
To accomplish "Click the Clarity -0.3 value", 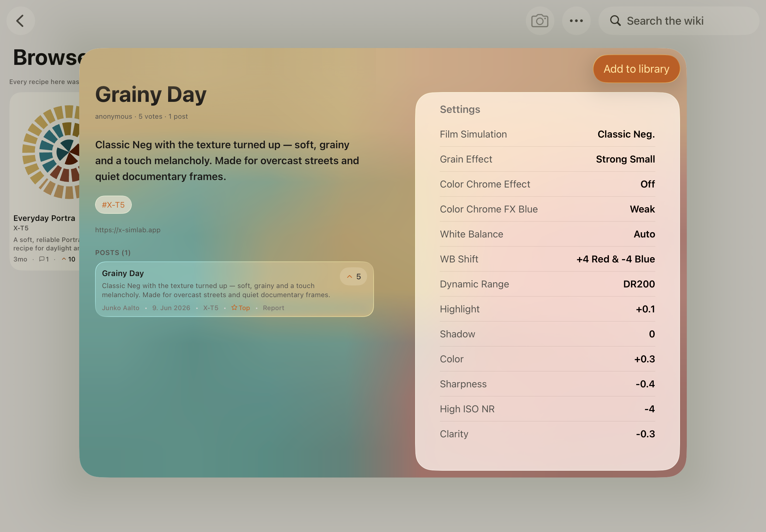I will click(x=645, y=434).
